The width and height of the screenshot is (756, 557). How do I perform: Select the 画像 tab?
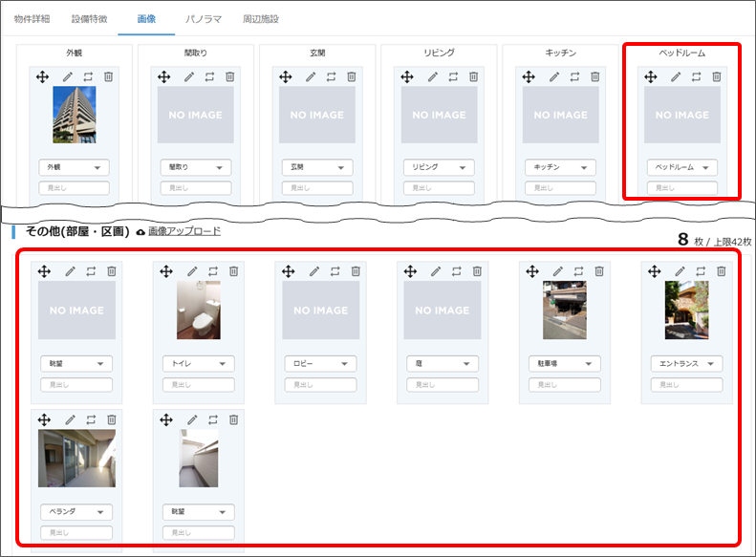point(146,19)
